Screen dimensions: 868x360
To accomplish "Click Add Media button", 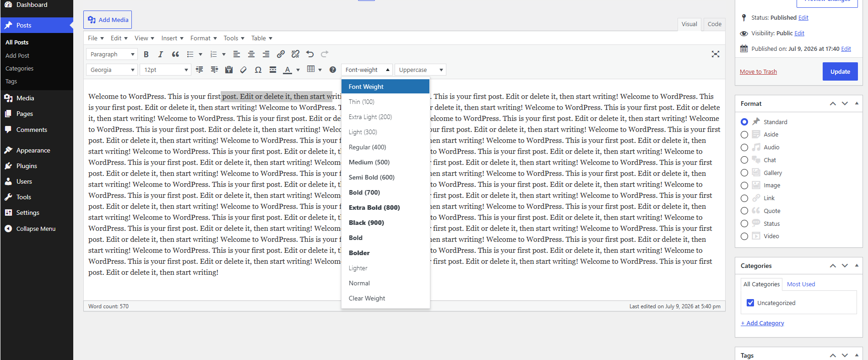I will tap(108, 20).
